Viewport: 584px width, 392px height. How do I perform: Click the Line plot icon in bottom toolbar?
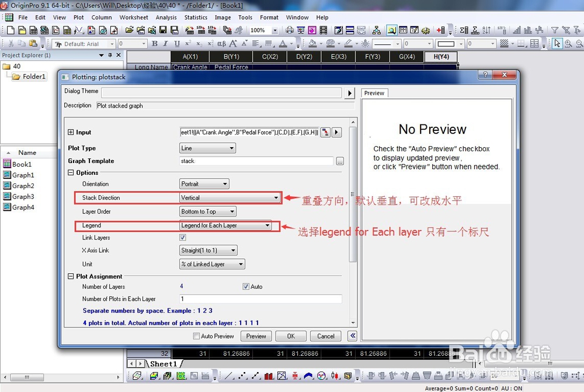(229, 376)
